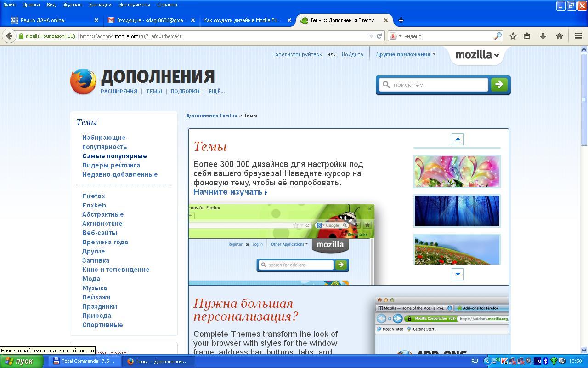Click the magnifier icon in Yandex search bar
Viewport: 588px width, 368px height.
[x=498, y=36]
